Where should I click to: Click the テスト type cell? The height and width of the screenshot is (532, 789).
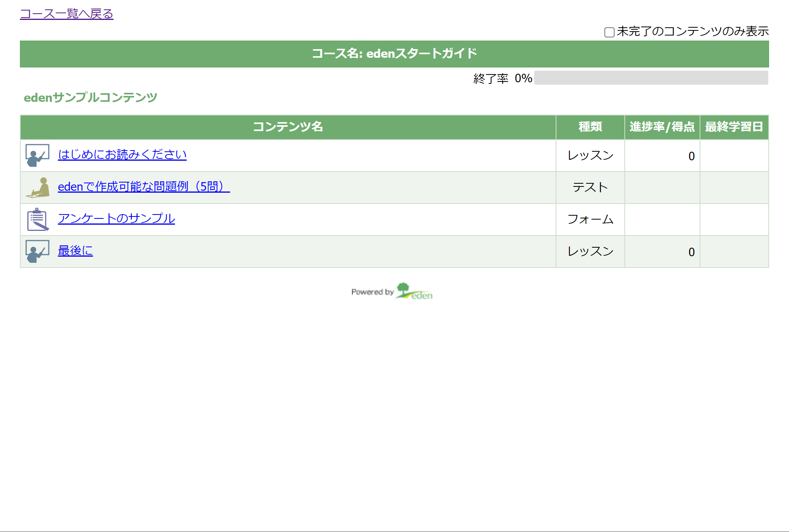[x=590, y=188]
